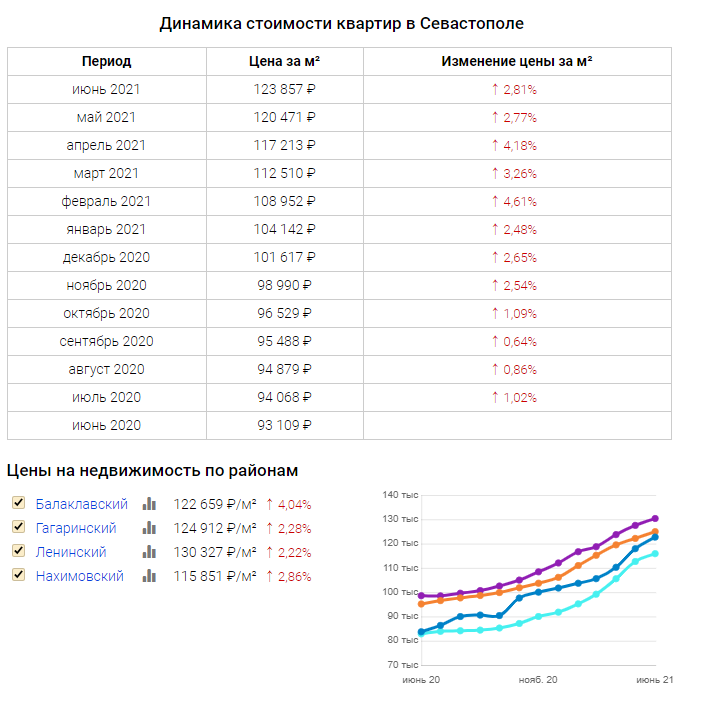Untick the Нахимовский district checkbox
Viewport: 720px width, 706px height.
18,575
